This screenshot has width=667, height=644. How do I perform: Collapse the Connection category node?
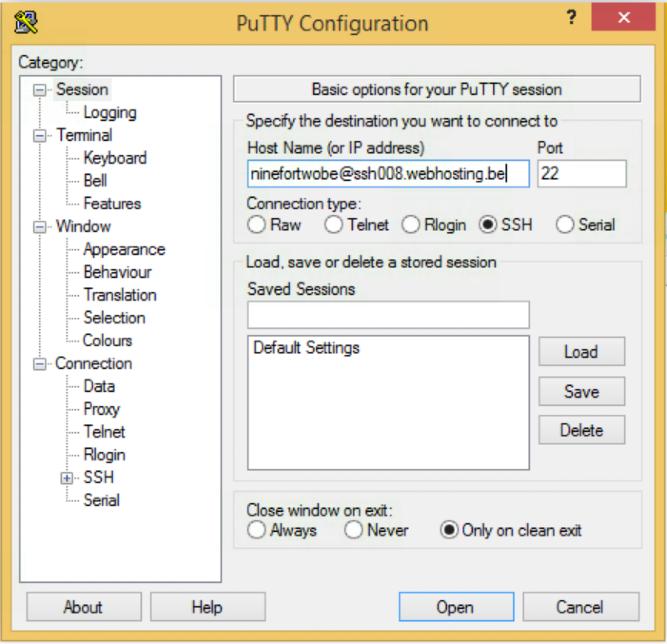coord(39,364)
